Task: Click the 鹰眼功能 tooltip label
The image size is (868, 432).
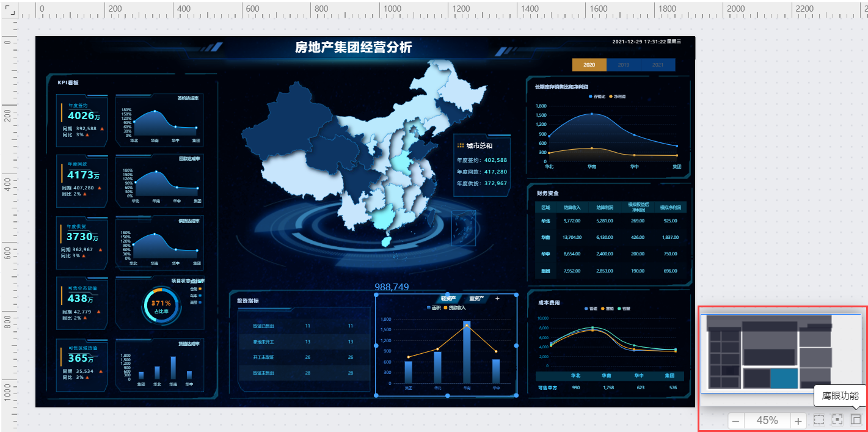Action: pyautogui.click(x=840, y=395)
